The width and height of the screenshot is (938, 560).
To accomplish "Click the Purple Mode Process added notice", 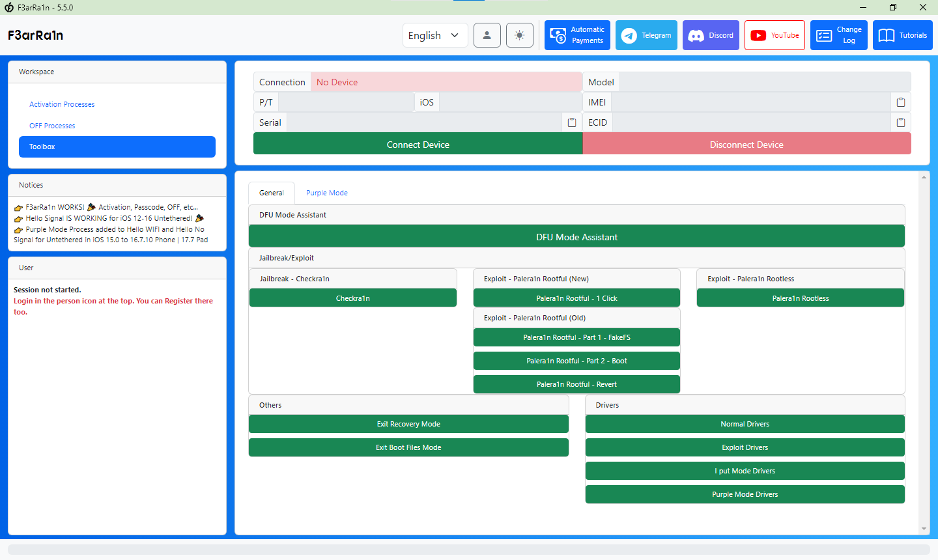I will 111,234.
